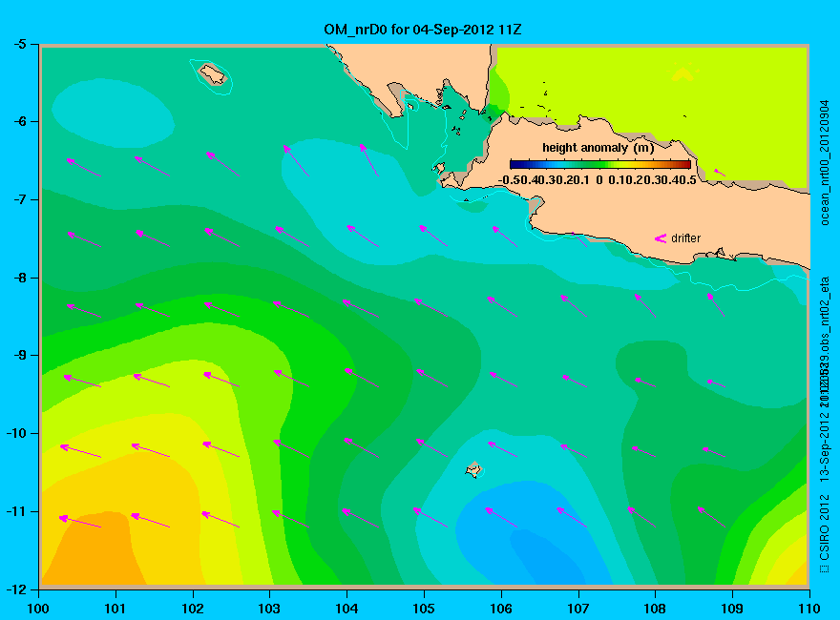
Task: Click the latitude label -5
Action: [19, 44]
